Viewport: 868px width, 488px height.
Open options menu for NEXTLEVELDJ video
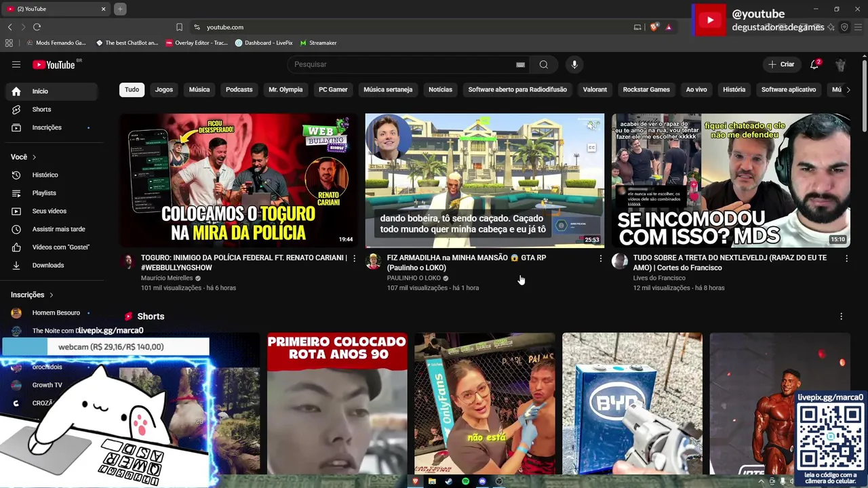pyautogui.click(x=846, y=258)
